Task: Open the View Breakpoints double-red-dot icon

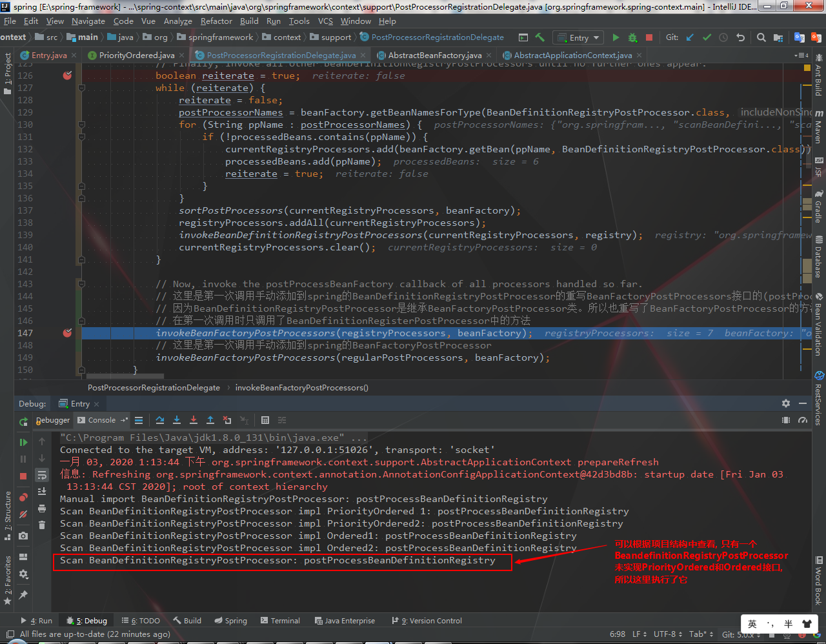Action: pos(23,497)
